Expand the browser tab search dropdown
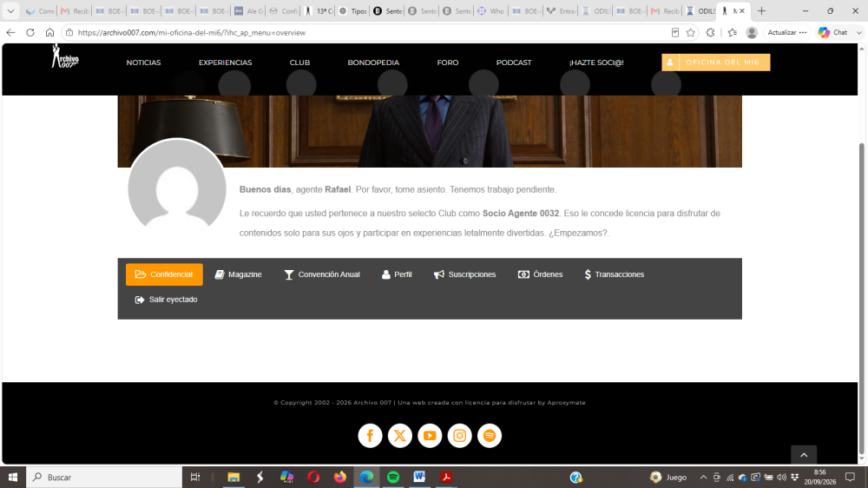Screen dimensions: 868x488 click(10, 11)
